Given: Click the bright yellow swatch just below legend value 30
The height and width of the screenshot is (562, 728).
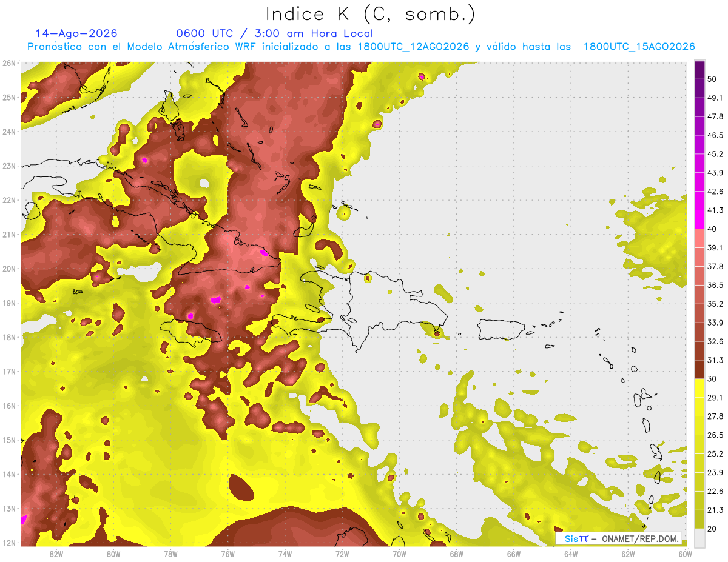Looking at the screenshot, I should click(x=699, y=388).
